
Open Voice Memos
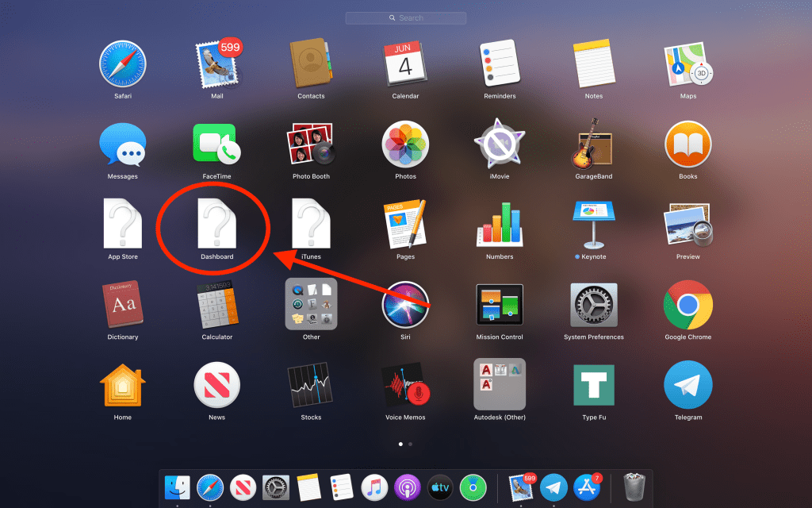(x=405, y=386)
